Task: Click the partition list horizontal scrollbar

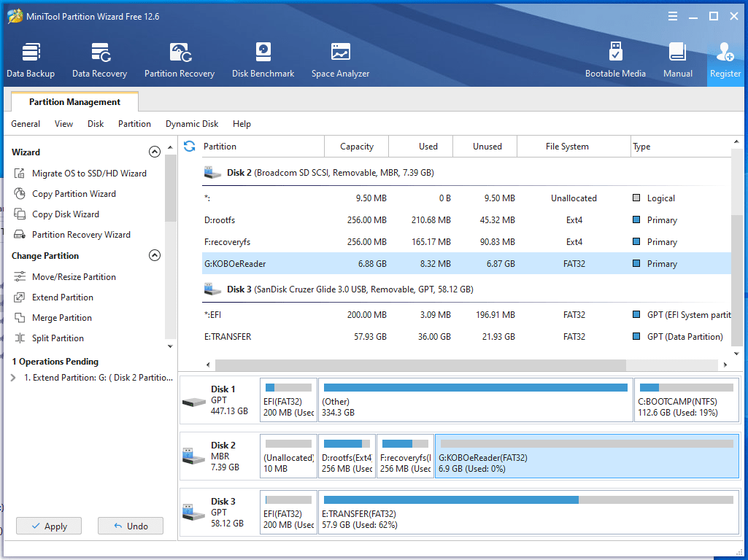Action: pos(420,365)
